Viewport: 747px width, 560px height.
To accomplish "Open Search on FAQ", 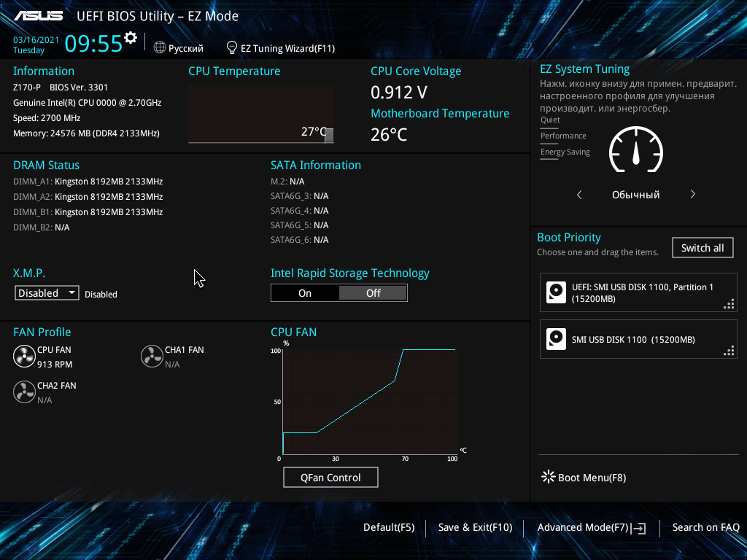I will (x=705, y=527).
